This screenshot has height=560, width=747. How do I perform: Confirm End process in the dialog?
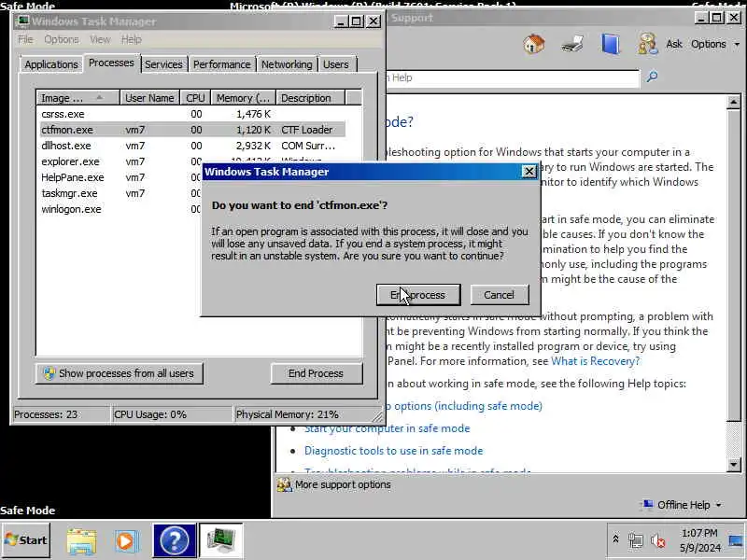(418, 295)
